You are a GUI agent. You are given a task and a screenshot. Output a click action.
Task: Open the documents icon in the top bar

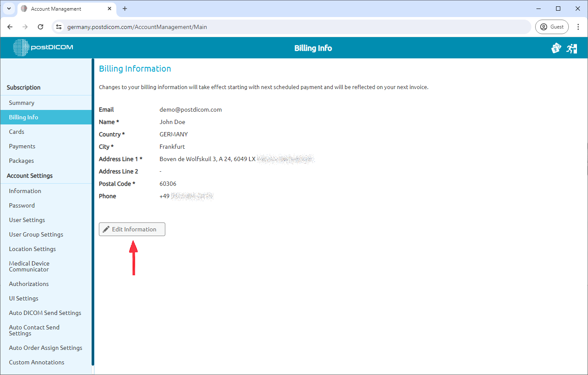(x=556, y=48)
